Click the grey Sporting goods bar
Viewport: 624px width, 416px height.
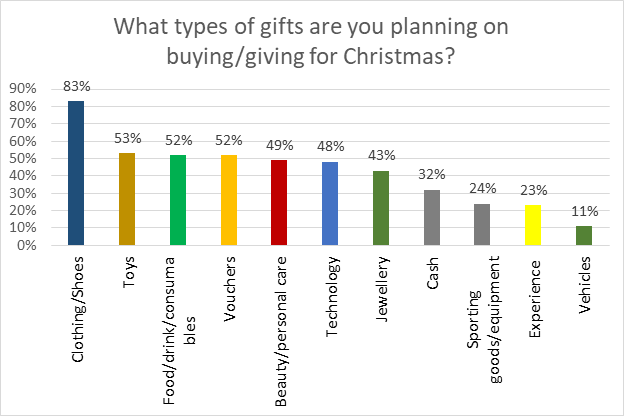point(482,225)
